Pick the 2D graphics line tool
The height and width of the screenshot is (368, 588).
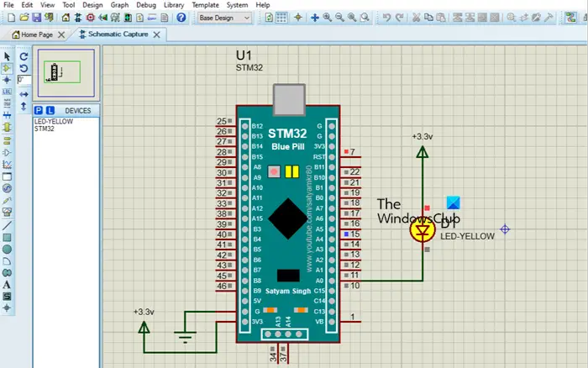tap(7, 225)
